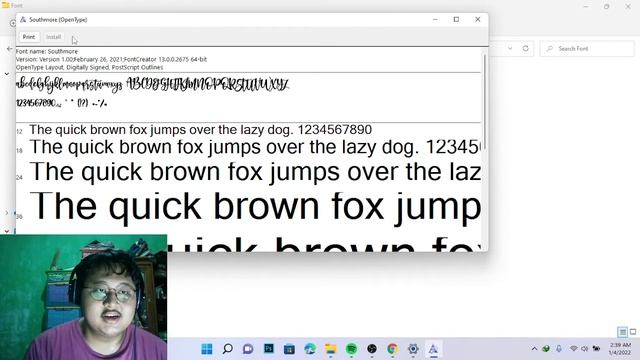Click the battery tray icon
Image resolution: width=640 pixels, height=360 pixels.
pyautogui.click(x=596, y=349)
